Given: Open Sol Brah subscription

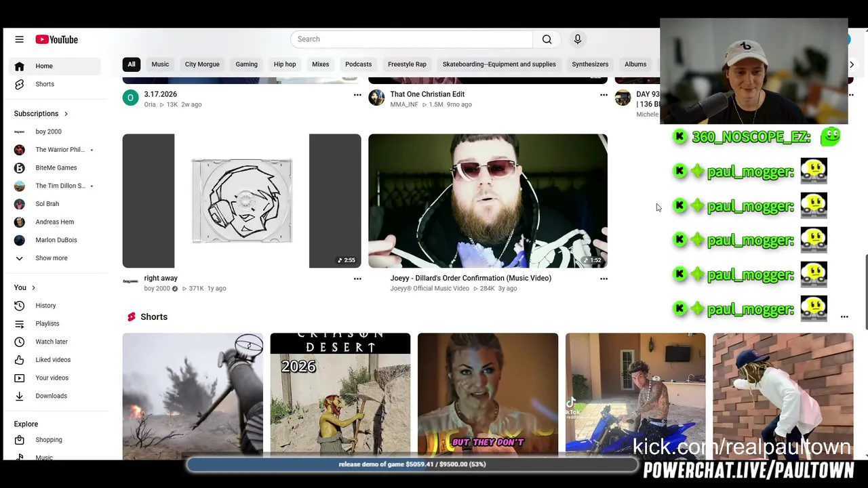Looking at the screenshot, I should pyautogui.click(x=55, y=204).
